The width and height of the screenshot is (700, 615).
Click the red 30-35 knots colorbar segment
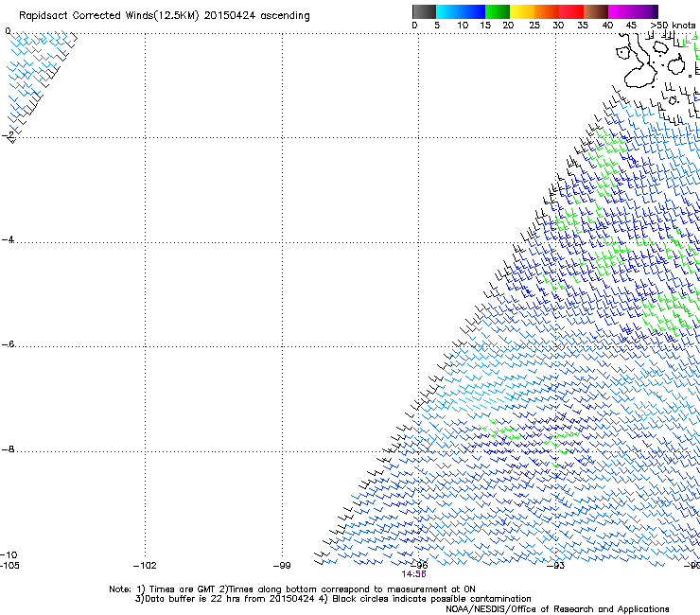(x=571, y=11)
